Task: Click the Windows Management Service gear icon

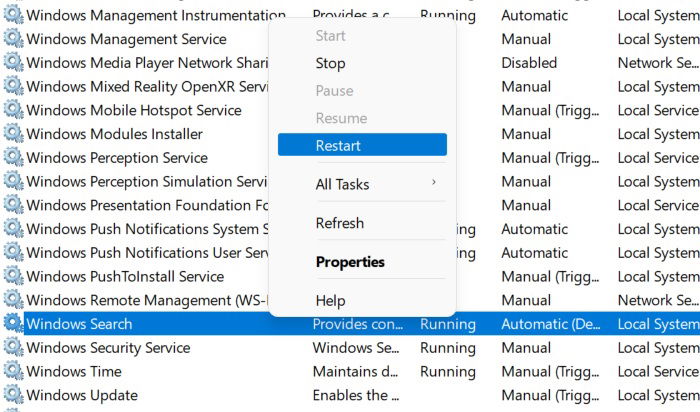Action: point(13,38)
